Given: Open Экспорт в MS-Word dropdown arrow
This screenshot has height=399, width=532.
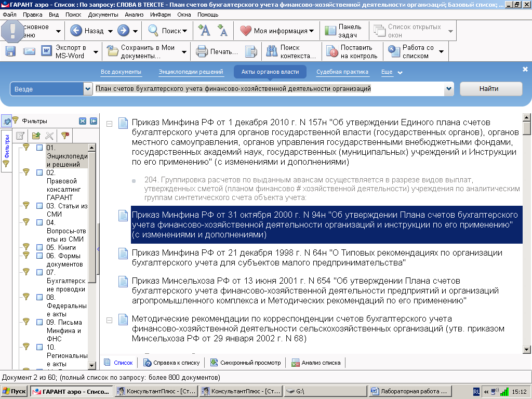Looking at the screenshot, I should (96, 51).
